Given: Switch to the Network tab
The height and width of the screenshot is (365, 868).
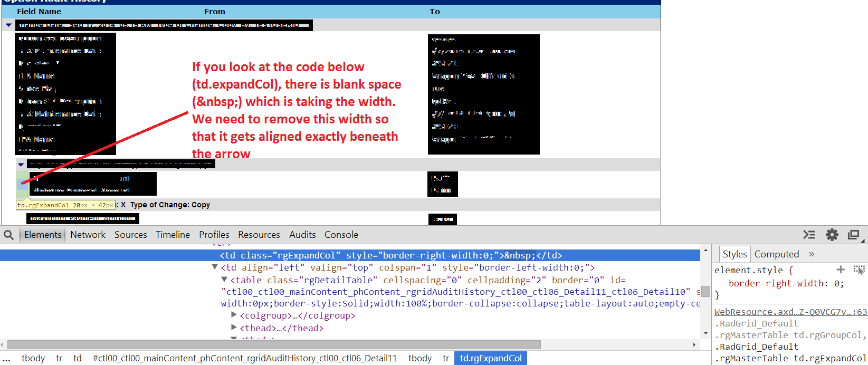Looking at the screenshot, I should (88, 235).
